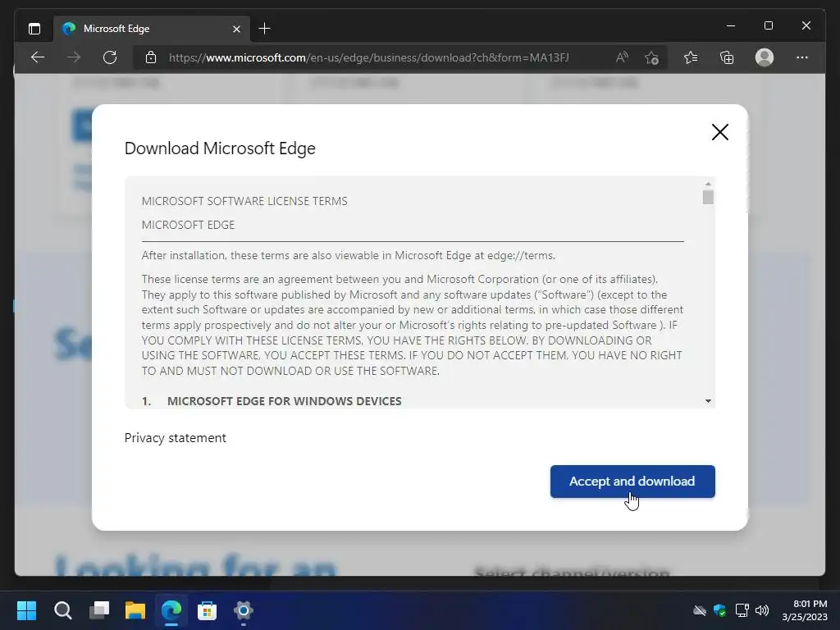Open the Windows Start menu
This screenshot has height=630, width=840.
26,610
